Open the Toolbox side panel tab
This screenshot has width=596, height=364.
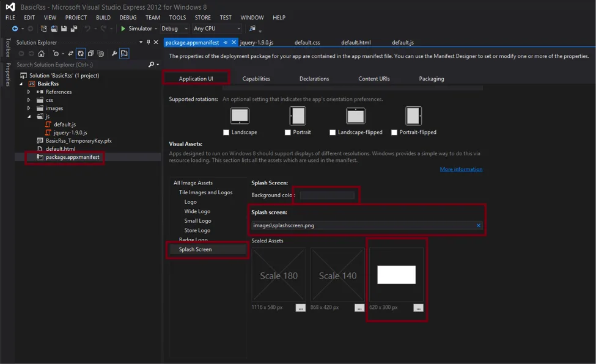point(7,48)
